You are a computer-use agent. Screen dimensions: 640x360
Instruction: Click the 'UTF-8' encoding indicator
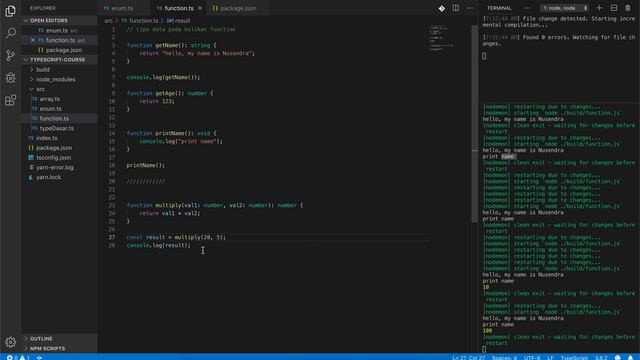pos(532,358)
